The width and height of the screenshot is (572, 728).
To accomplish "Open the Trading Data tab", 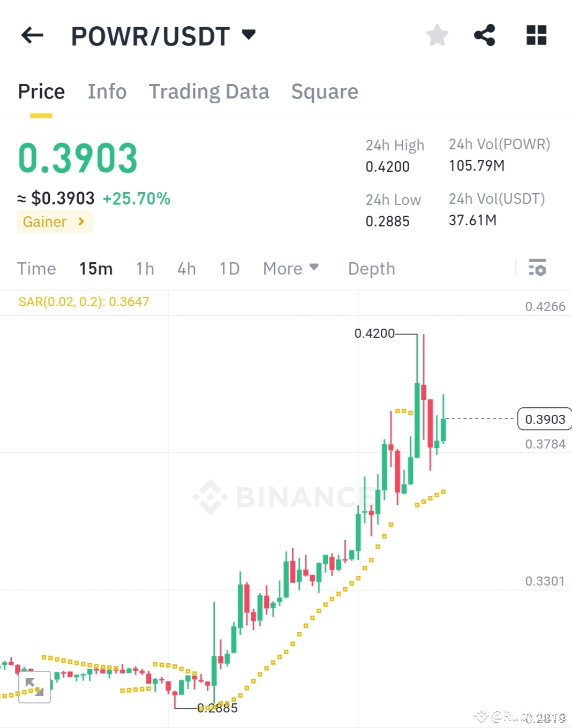I will (209, 91).
